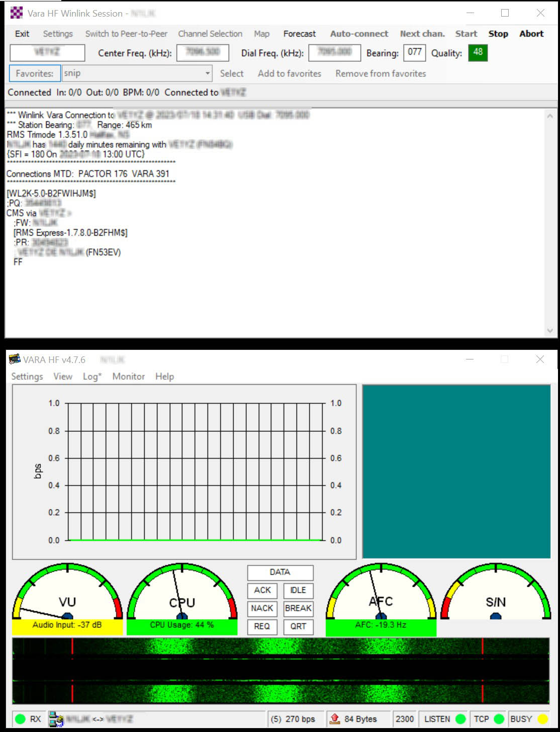Click the network link icon in VARA status bar
This screenshot has width=560, height=732.
click(55, 719)
